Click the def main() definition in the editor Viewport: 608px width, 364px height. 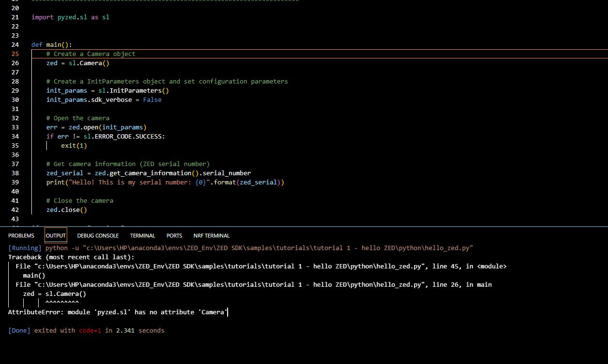(52, 45)
